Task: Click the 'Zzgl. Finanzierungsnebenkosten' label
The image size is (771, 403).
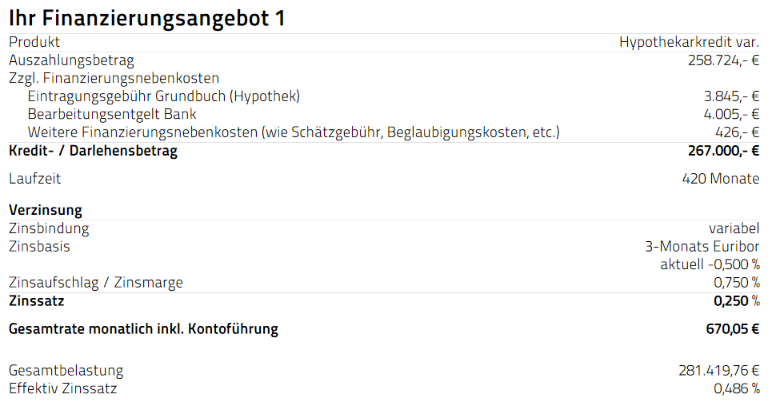Action: point(114,78)
